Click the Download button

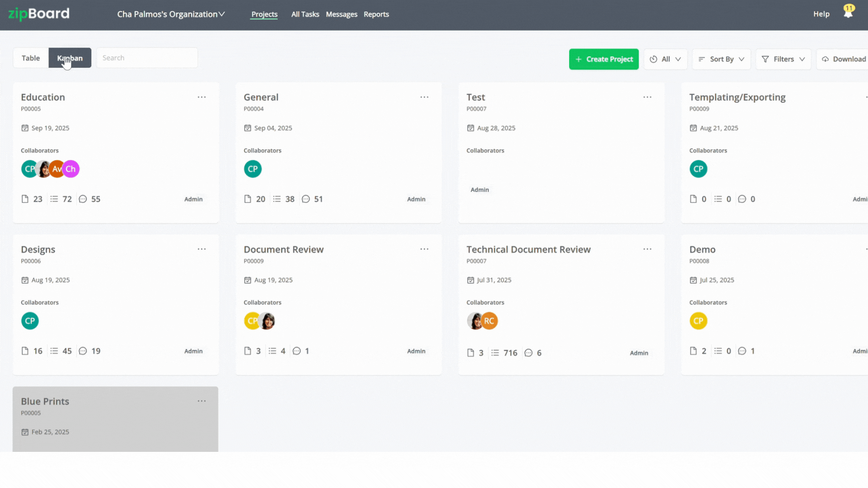[x=844, y=59]
